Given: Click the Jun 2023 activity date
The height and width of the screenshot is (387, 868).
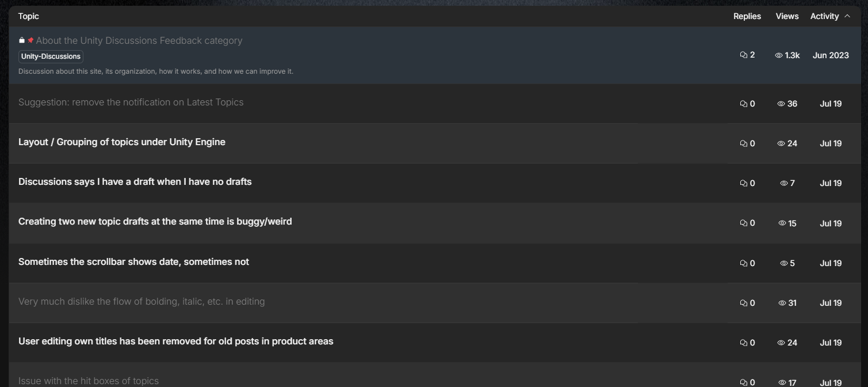Looking at the screenshot, I should tap(831, 55).
